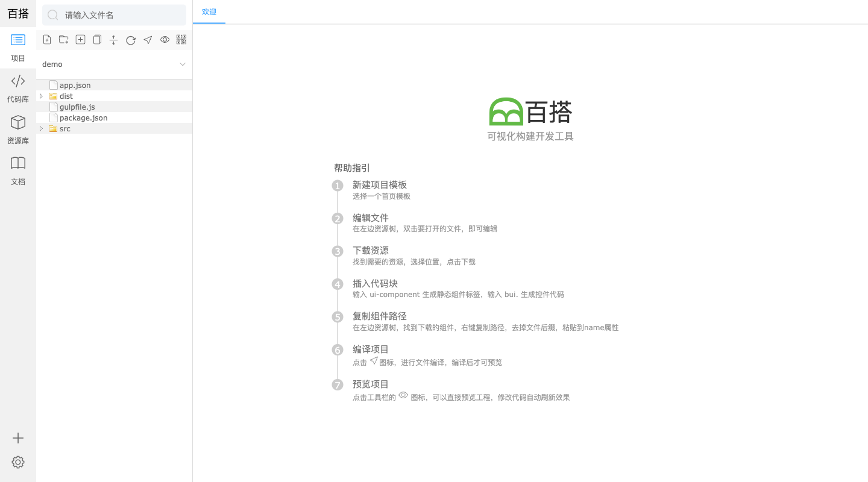Viewport: 868px width, 482px height.
Task: Open the 文档 sidebar panel
Action: 18,171
